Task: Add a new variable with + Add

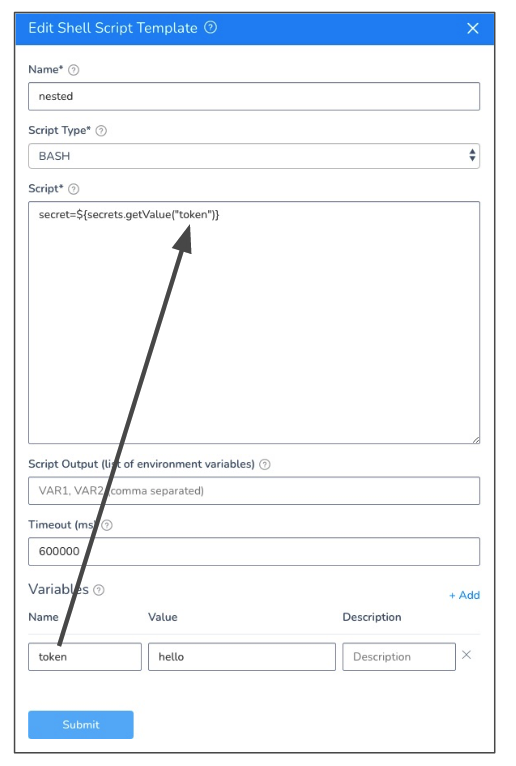Action: tap(464, 596)
